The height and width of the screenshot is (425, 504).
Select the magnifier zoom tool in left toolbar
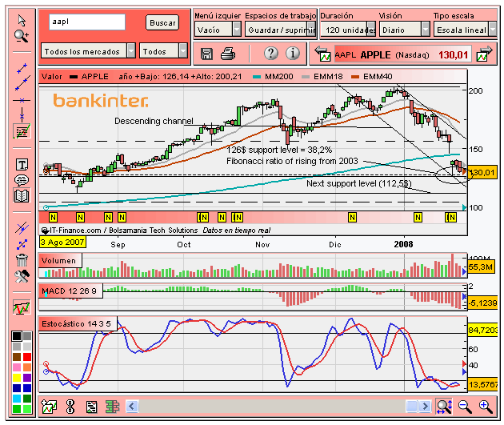[22, 36]
